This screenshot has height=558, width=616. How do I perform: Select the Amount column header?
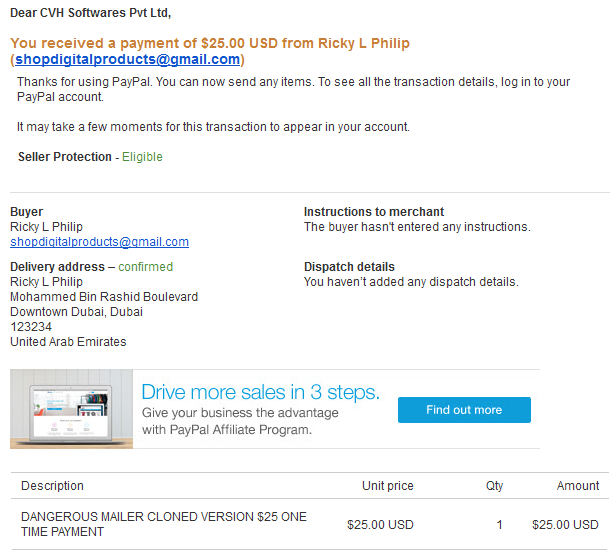pos(578,486)
